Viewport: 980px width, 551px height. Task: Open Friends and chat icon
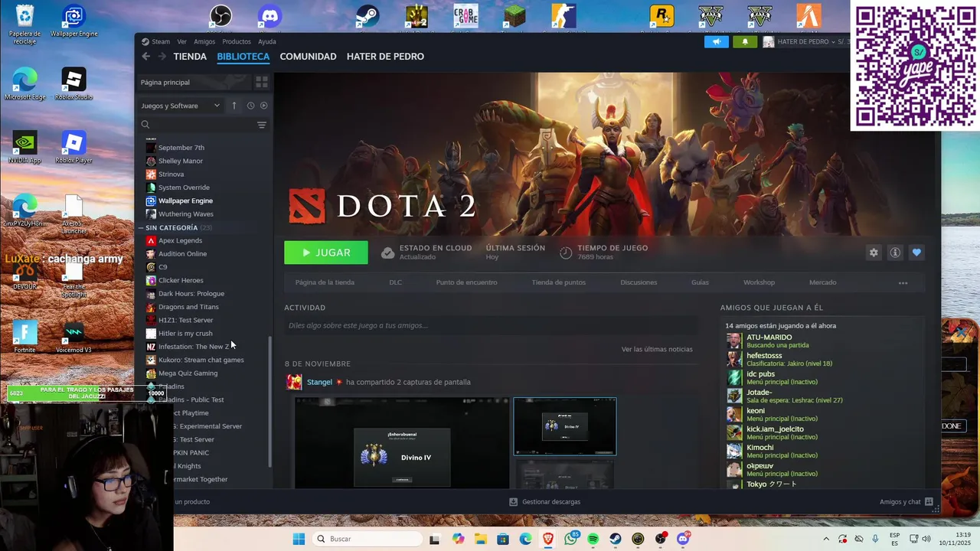coord(929,502)
